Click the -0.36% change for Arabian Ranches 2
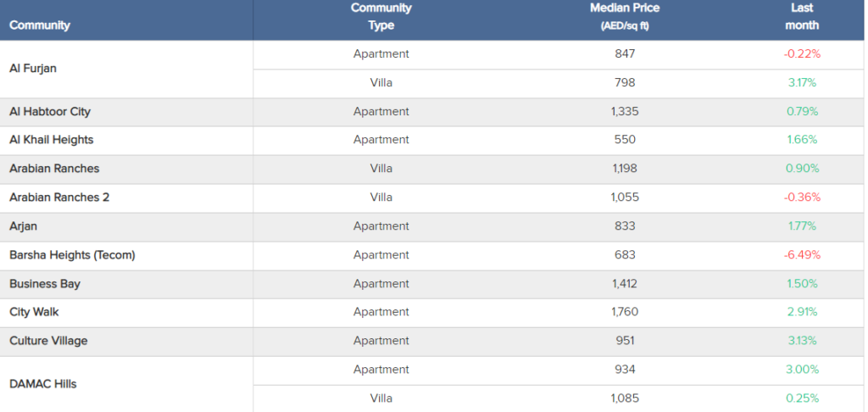Image resolution: width=868 pixels, height=412 pixels. click(802, 198)
